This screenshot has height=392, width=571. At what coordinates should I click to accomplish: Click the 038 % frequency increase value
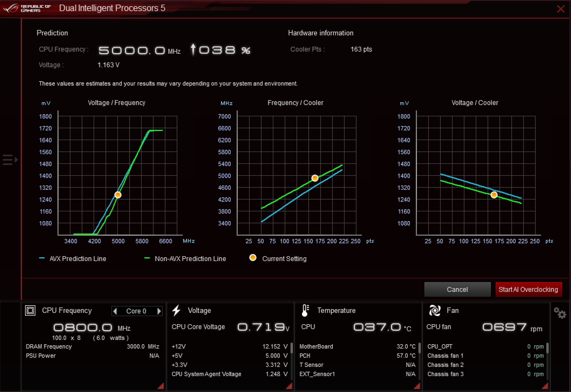click(220, 50)
